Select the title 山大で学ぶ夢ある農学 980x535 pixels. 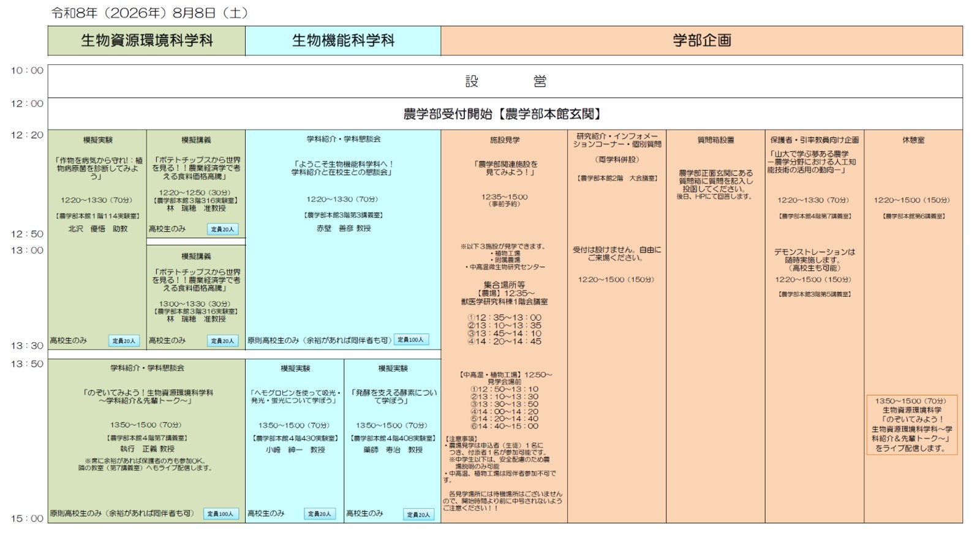[x=811, y=162]
